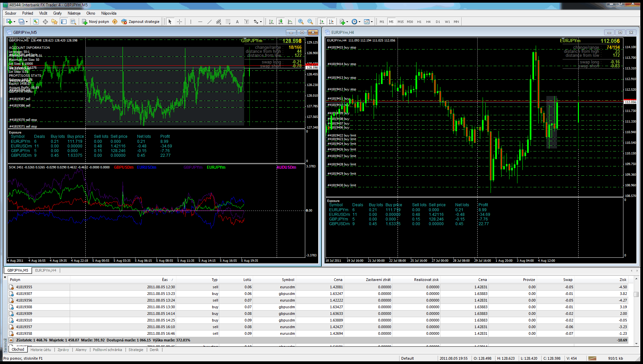Image resolution: width=643 pixels, height=364 pixels.
Task: Click Zapnout strategie button
Action: click(140, 22)
